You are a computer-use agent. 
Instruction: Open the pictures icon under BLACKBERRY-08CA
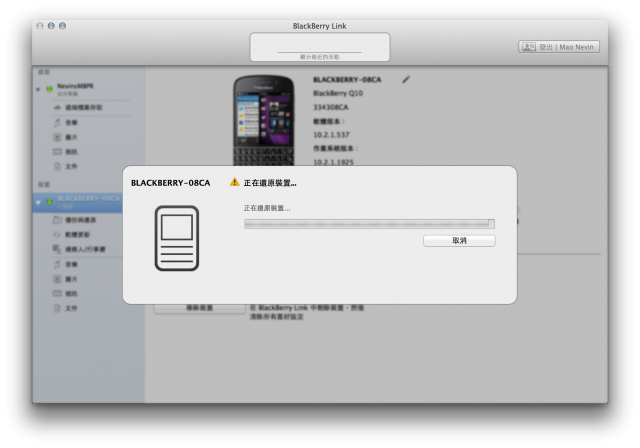[57, 279]
